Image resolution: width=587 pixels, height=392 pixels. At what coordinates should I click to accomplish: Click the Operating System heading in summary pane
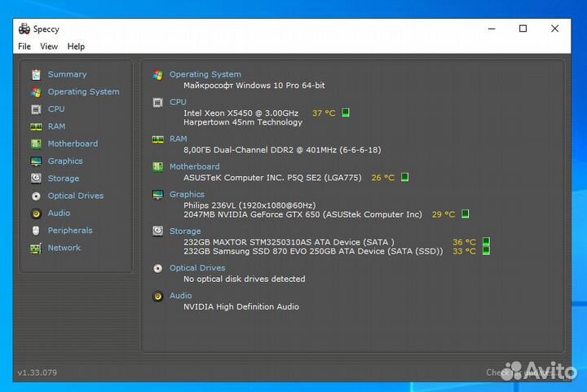(x=205, y=74)
